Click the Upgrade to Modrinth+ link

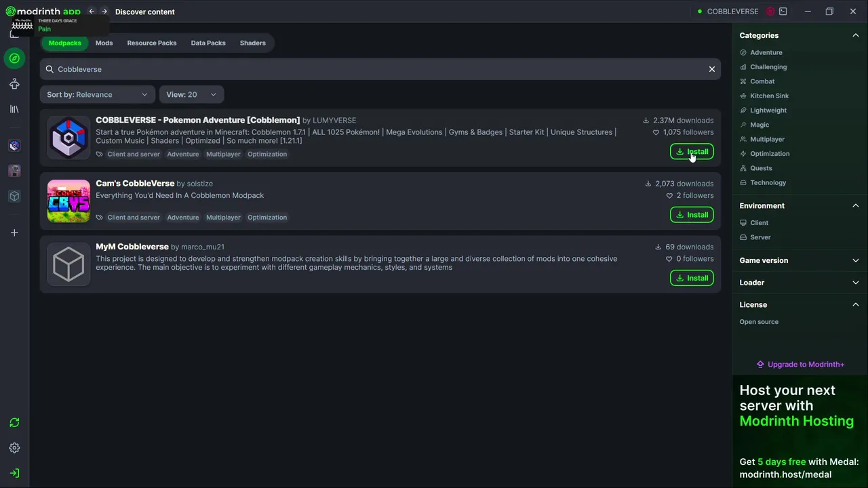click(x=800, y=365)
